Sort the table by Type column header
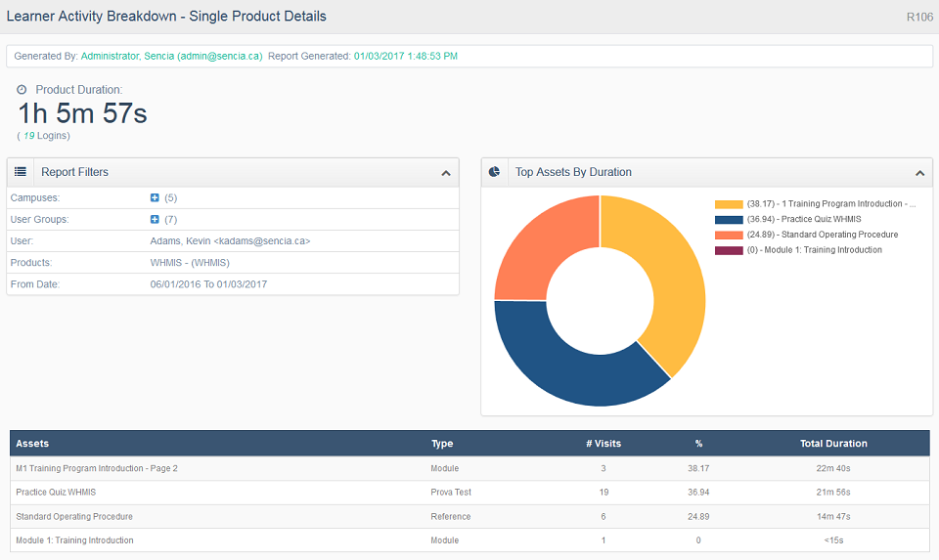939x560 pixels. tap(442, 444)
